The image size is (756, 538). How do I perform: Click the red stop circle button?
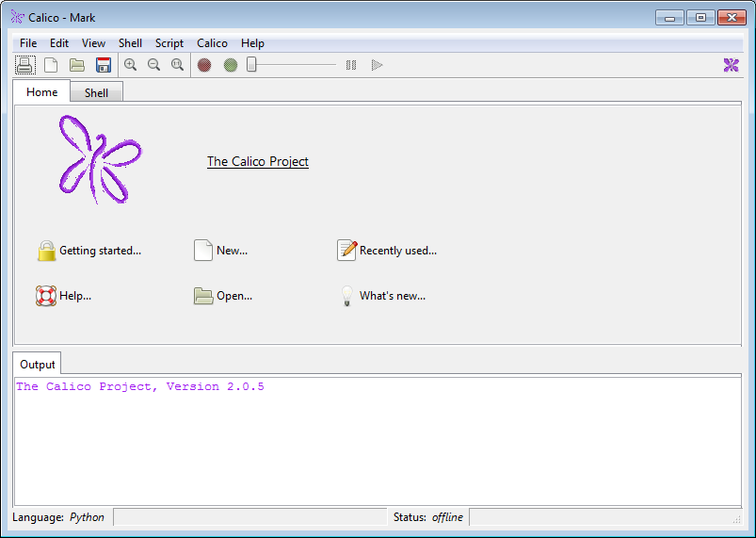coord(204,65)
